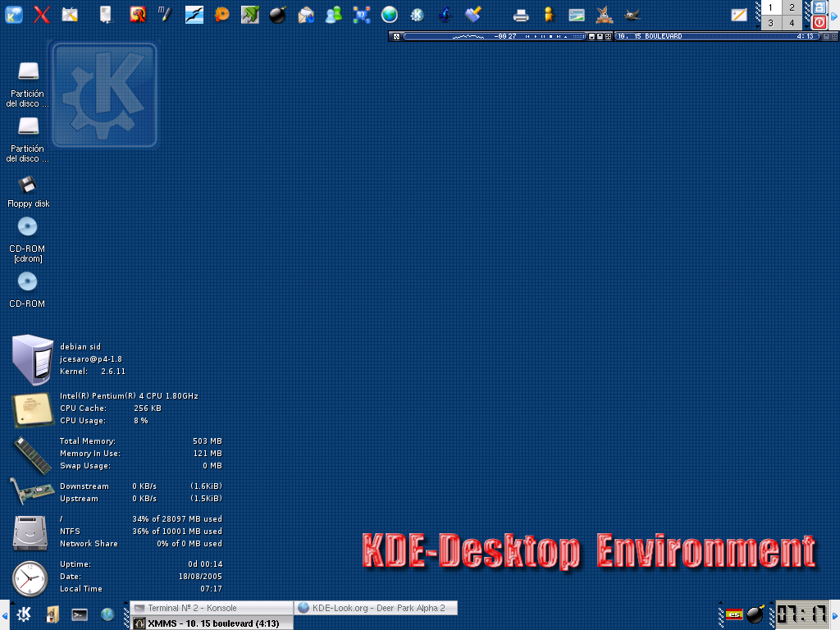Open XMMS menu button at bar left

(x=396, y=36)
